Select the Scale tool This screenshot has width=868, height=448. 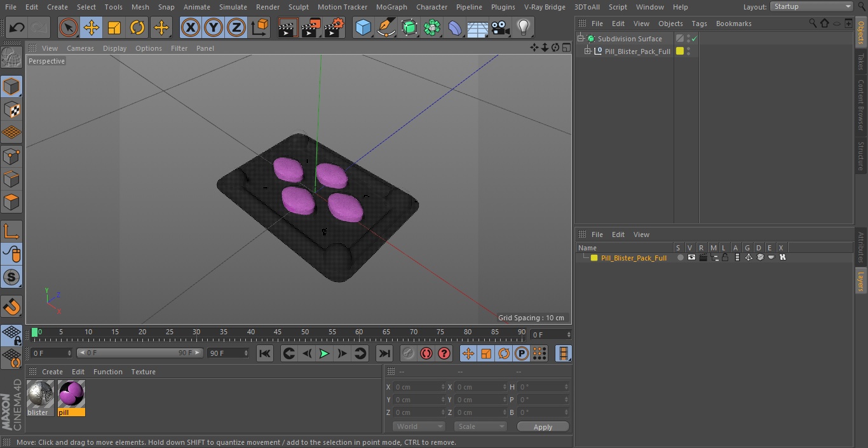(114, 27)
